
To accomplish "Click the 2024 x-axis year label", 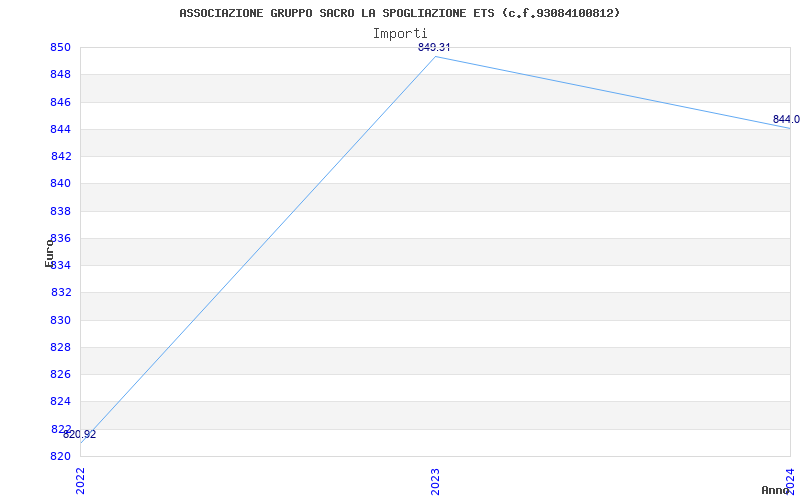I will tap(790, 480).
